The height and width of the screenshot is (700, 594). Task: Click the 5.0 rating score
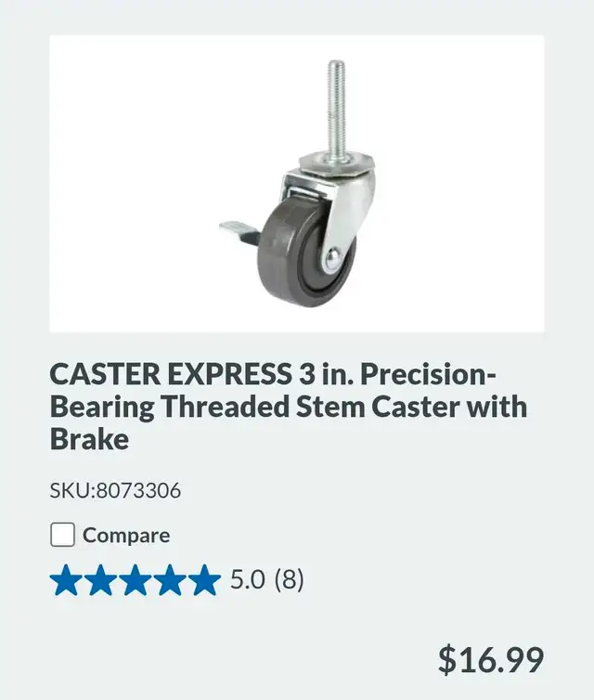[x=247, y=579]
